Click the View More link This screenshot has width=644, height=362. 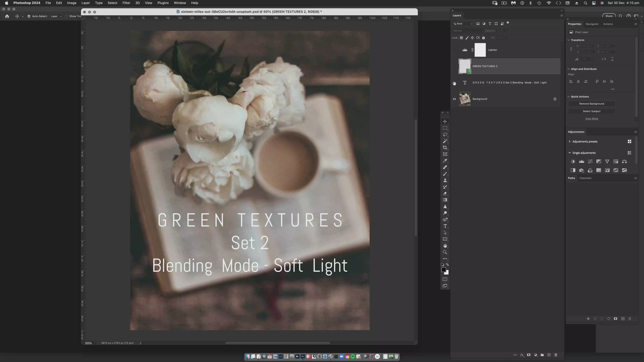592,119
